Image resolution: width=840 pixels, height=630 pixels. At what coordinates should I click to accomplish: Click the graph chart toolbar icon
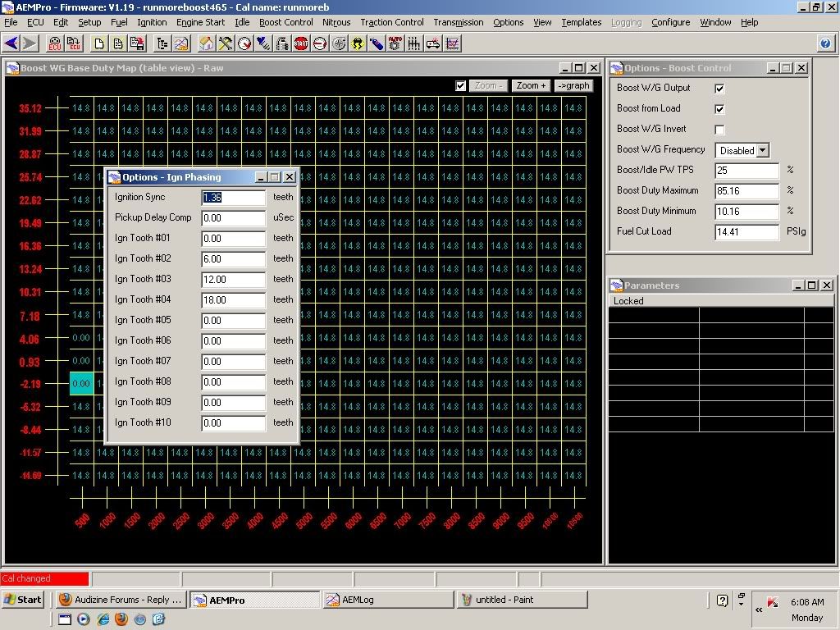[181, 43]
